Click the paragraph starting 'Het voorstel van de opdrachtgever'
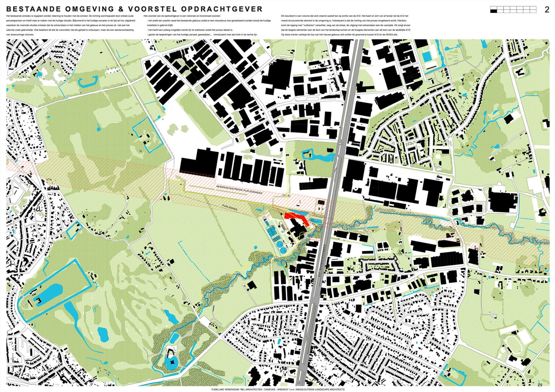 tap(207, 26)
